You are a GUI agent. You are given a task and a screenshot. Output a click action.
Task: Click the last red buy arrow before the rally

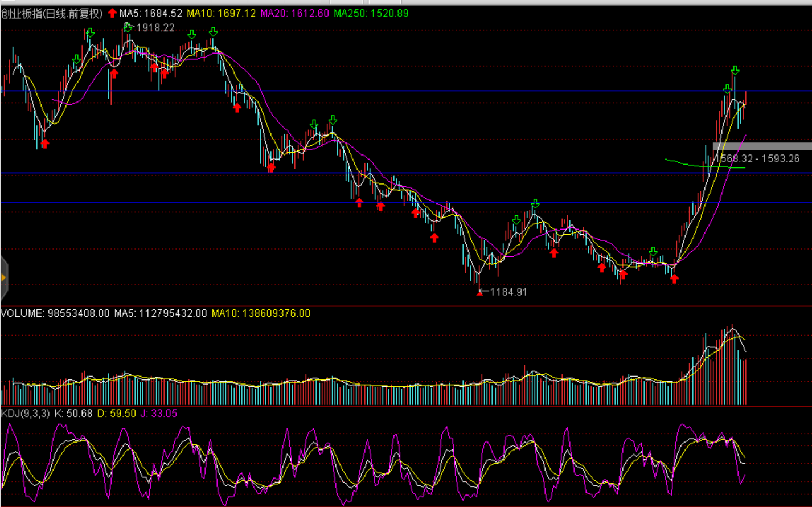[x=675, y=279]
